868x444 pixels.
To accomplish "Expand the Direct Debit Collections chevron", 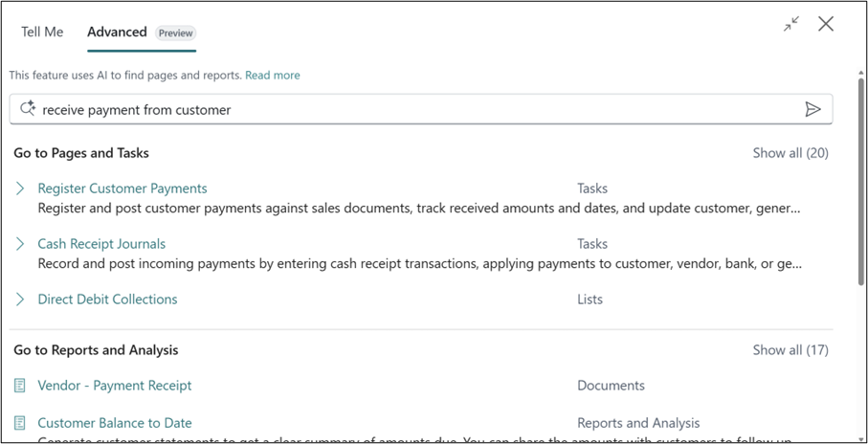I will 20,300.
